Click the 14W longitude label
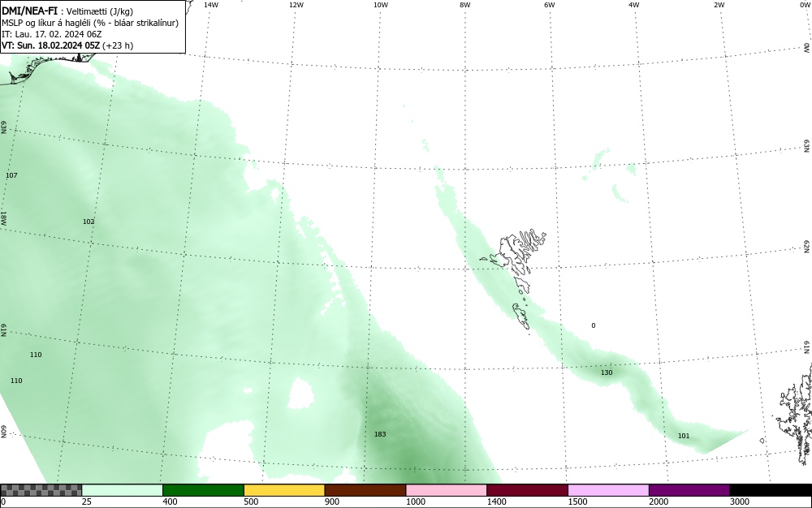 click(211, 5)
